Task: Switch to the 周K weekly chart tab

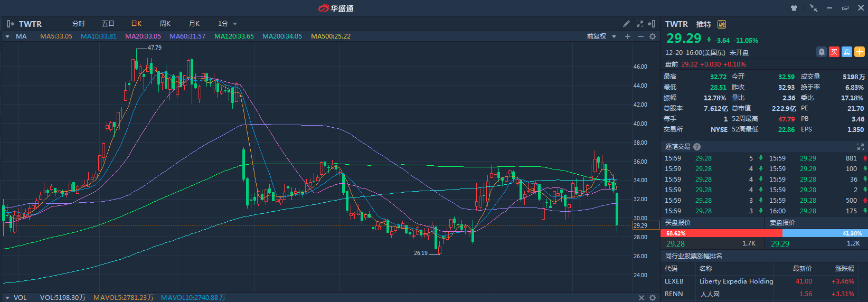Action: point(165,24)
